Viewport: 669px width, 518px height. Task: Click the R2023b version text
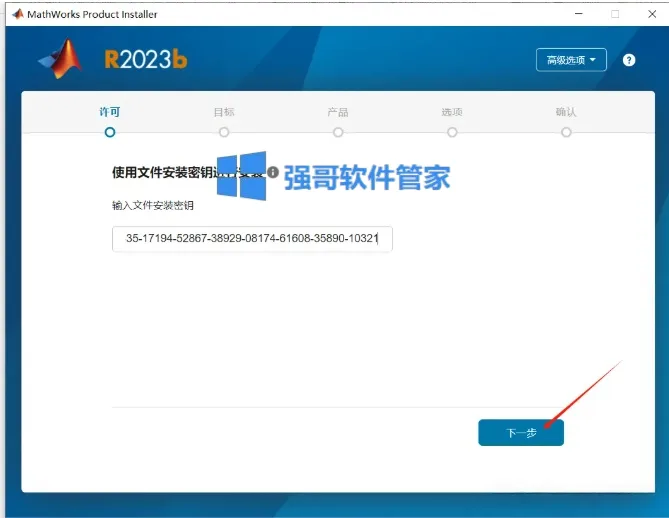coord(145,59)
